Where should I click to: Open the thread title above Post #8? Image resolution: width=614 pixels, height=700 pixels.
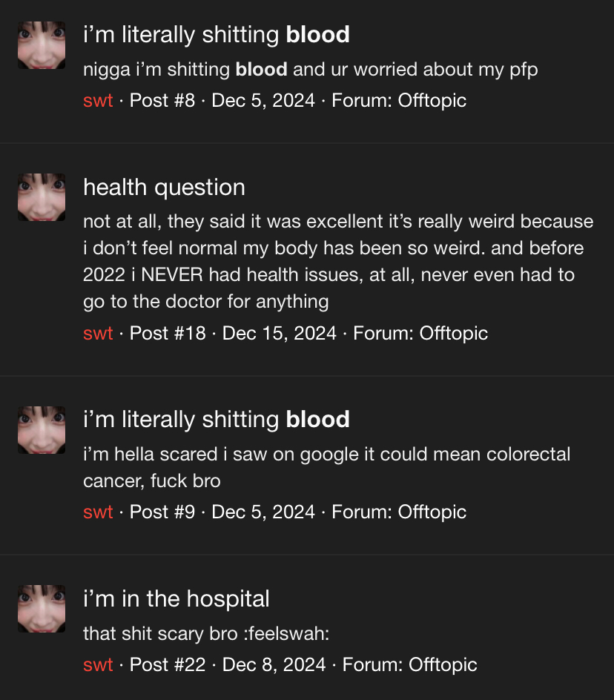point(216,35)
